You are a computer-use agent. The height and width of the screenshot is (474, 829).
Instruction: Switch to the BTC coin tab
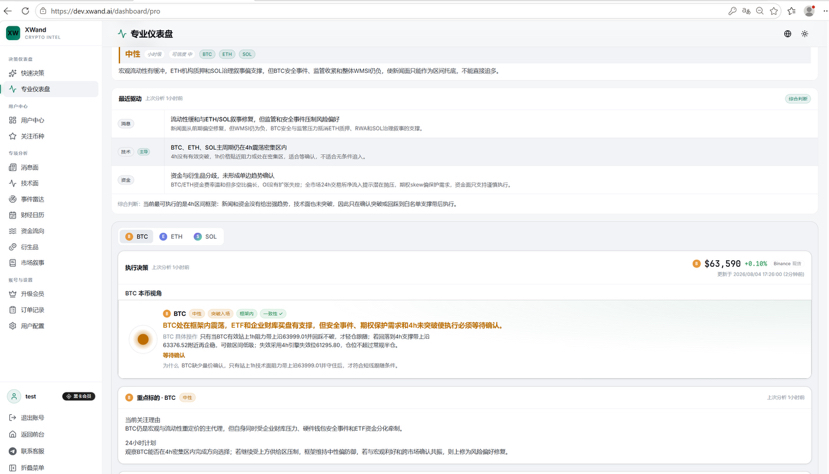(x=136, y=237)
